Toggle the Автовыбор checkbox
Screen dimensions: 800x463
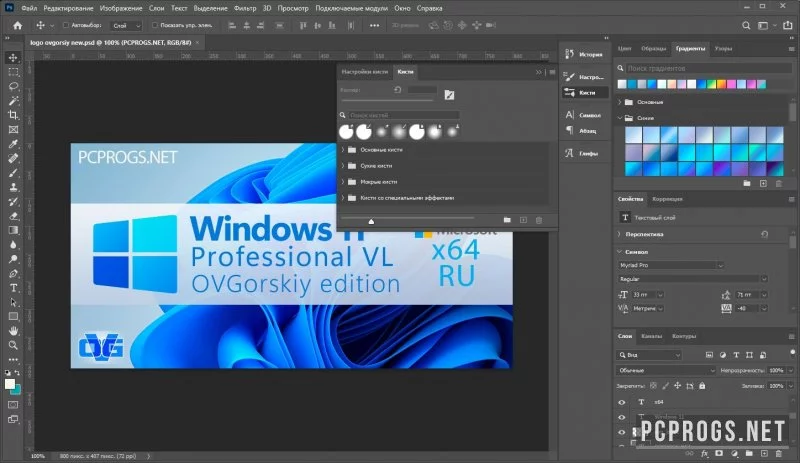pyautogui.click(x=66, y=25)
